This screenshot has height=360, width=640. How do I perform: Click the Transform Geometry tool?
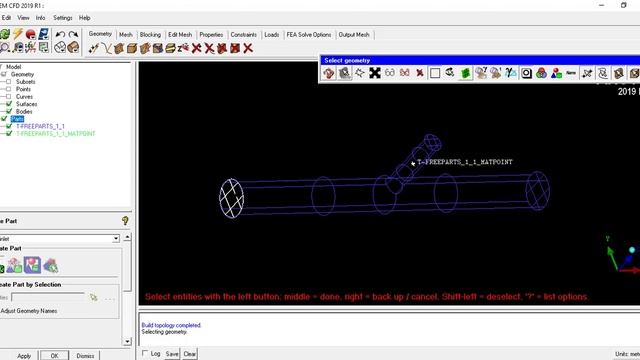click(x=170, y=49)
